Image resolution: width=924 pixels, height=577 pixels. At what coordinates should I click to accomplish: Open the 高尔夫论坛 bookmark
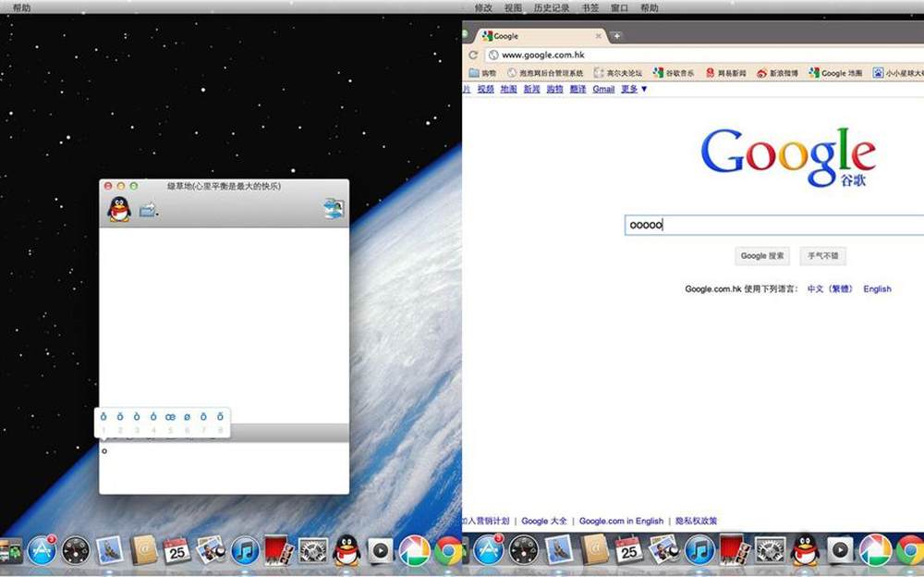[618, 73]
